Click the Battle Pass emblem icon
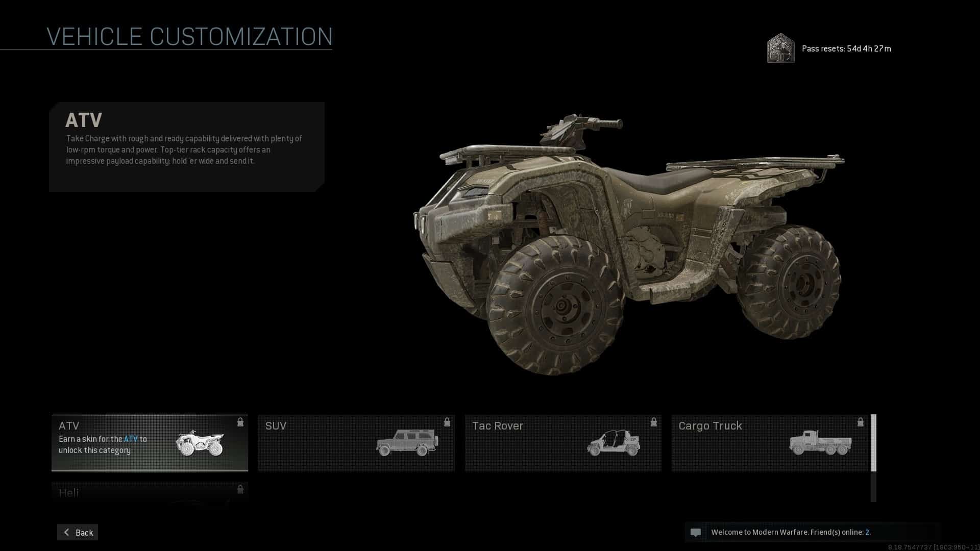The height and width of the screenshot is (551, 980). (x=781, y=48)
